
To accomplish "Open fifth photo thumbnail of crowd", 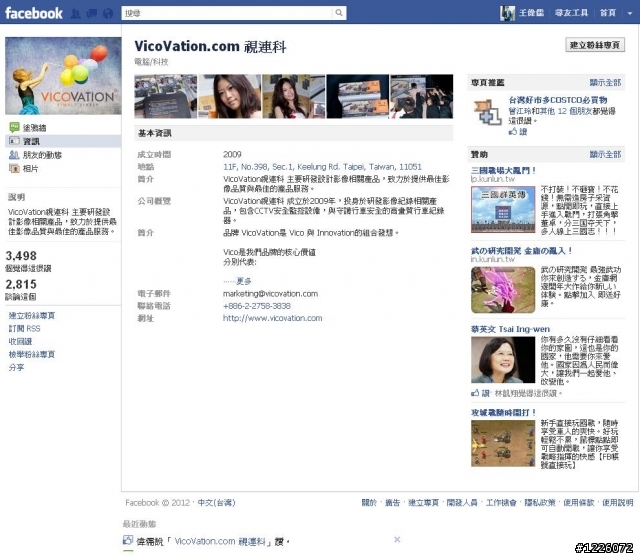I will click(422, 96).
